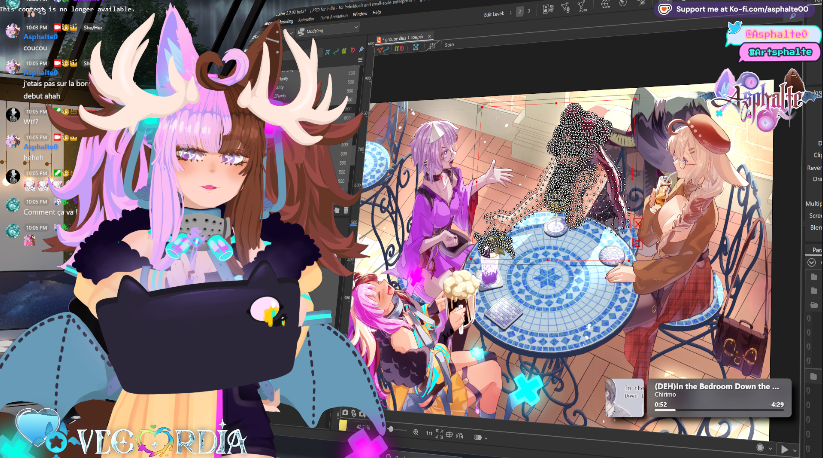This screenshot has width=823, height=458.
Task: Click the play button at the bottom right
Action: pyautogui.click(x=784, y=450)
